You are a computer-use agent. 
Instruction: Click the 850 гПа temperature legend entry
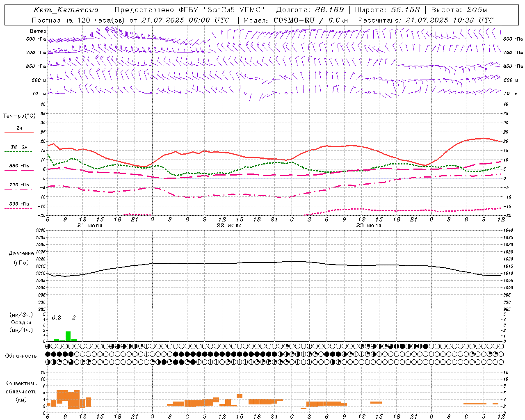[x=19, y=166]
